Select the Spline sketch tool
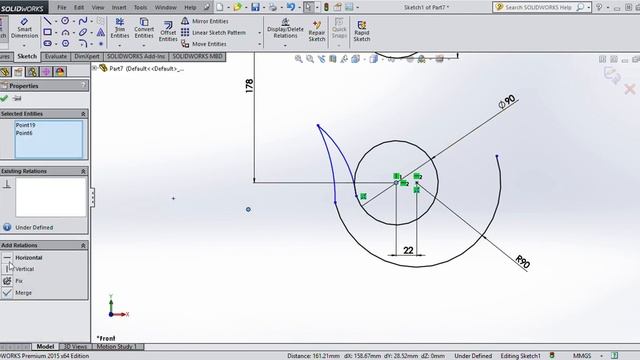This screenshot has height=360, width=640. tap(83, 21)
